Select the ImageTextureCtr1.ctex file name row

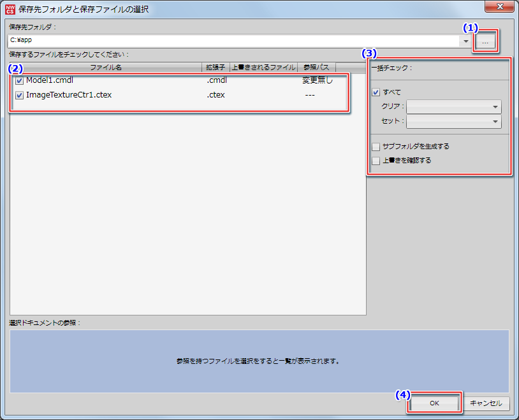pos(69,96)
